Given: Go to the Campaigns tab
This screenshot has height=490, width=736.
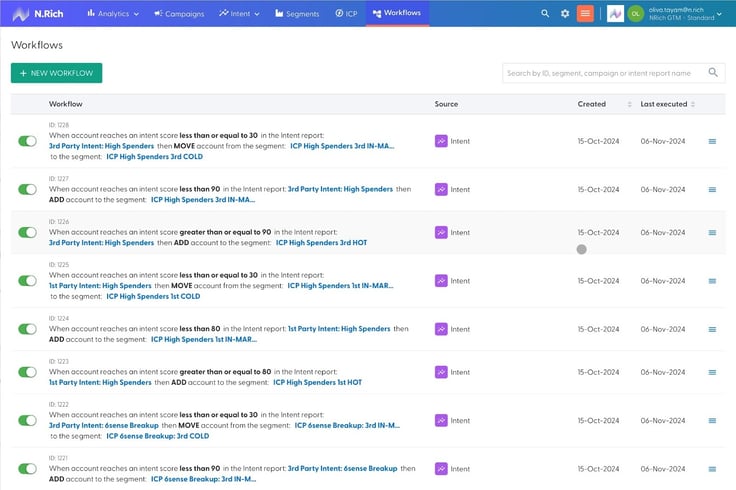Looking at the screenshot, I should 179,14.
